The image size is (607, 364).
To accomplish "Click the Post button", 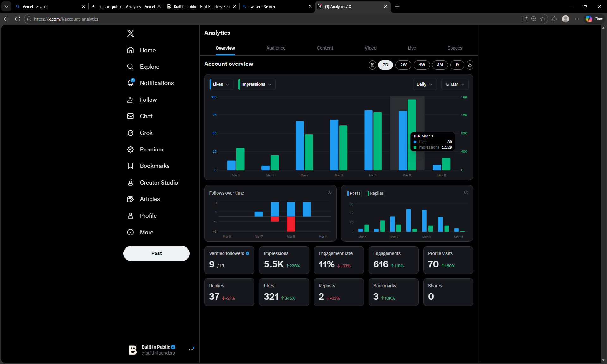I will [156, 253].
